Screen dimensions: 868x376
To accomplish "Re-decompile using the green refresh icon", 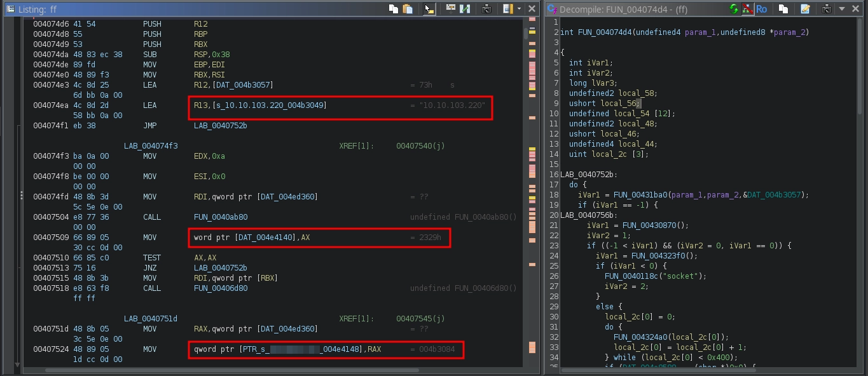I will click(x=734, y=9).
